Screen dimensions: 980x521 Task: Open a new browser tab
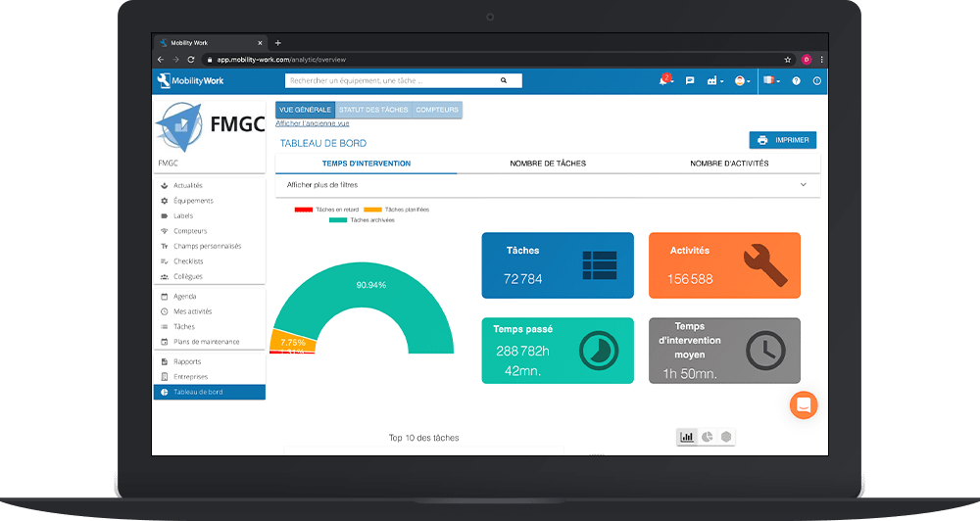point(278,43)
